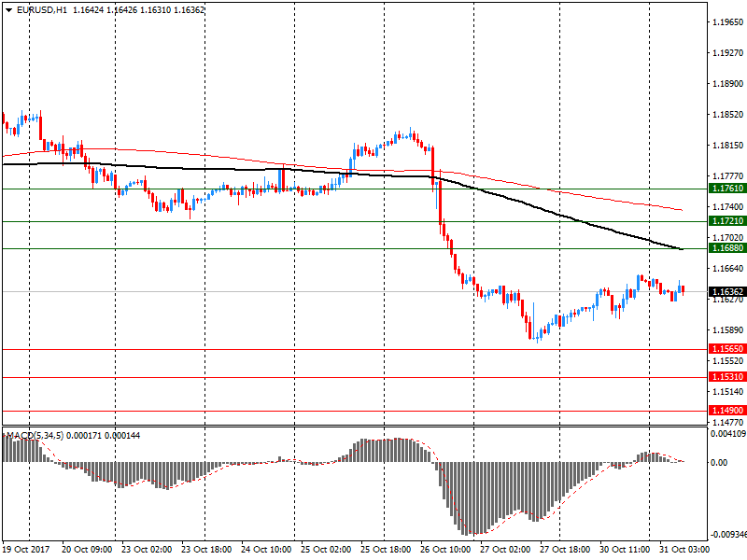Click the 1.17610 green resistance level label
747x560 pixels.
(727, 189)
